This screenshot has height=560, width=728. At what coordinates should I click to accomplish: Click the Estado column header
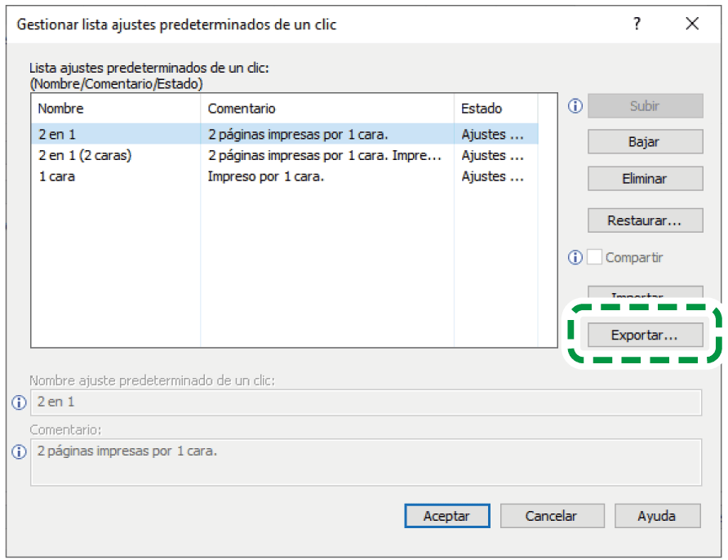[x=495, y=109]
